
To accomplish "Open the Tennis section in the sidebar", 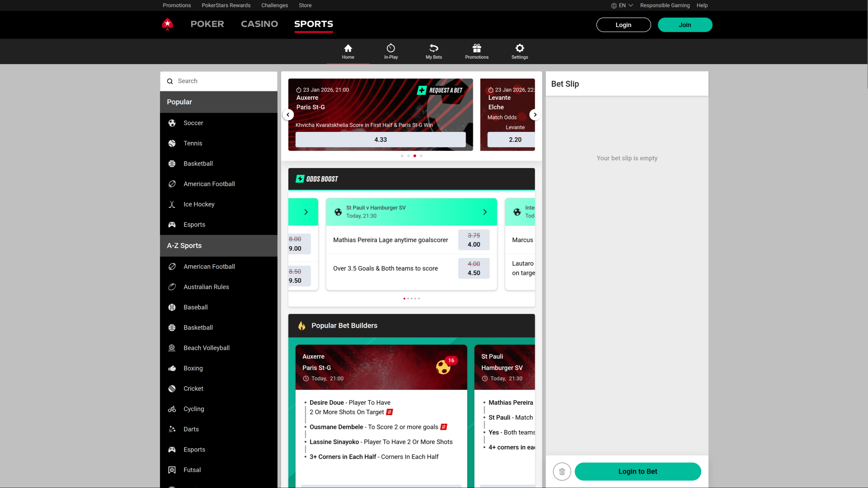I will click(192, 143).
